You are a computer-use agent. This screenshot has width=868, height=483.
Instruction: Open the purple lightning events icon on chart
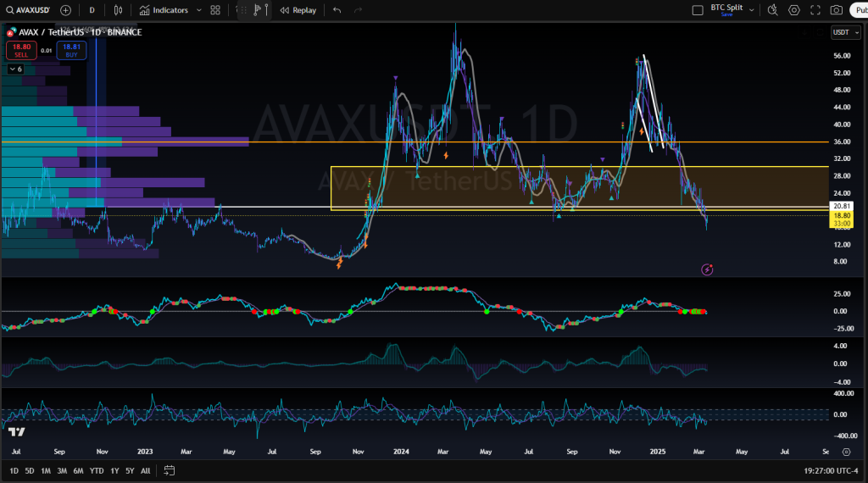click(x=707, y=269)
